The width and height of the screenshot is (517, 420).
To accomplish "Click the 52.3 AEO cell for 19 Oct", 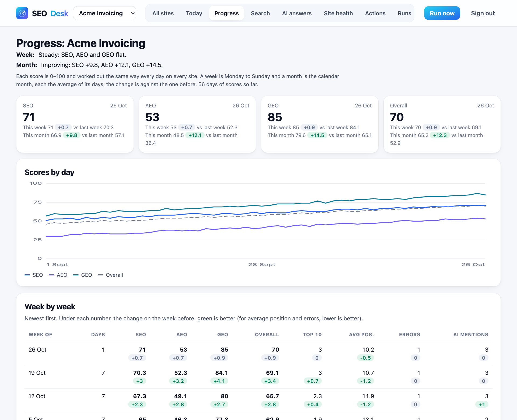I will coord(181,373).
